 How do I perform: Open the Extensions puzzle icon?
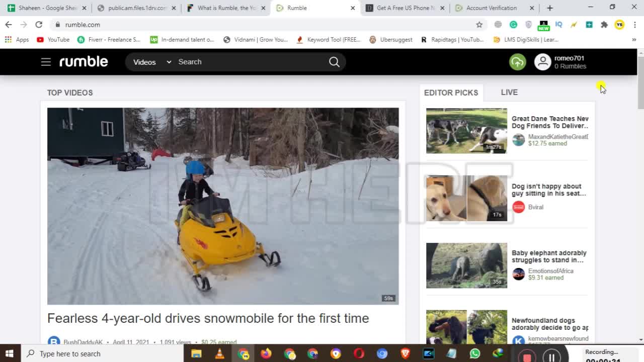[604, 25]
